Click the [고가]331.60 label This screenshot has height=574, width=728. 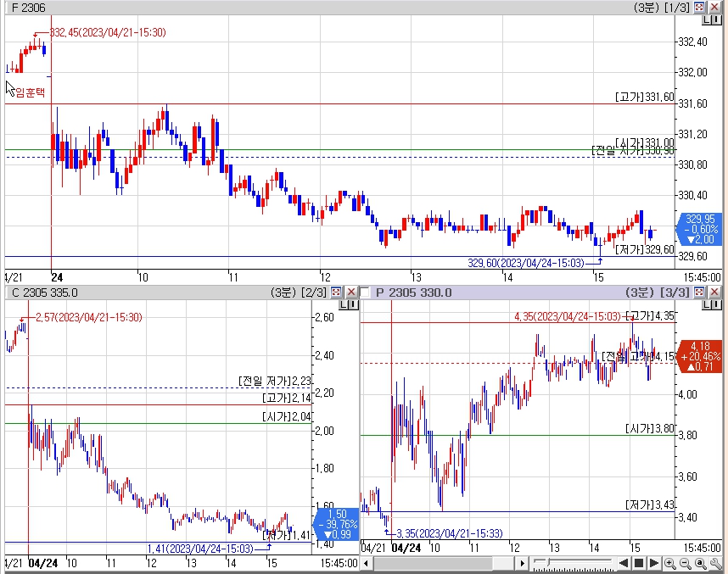click(x=645, y=97)
